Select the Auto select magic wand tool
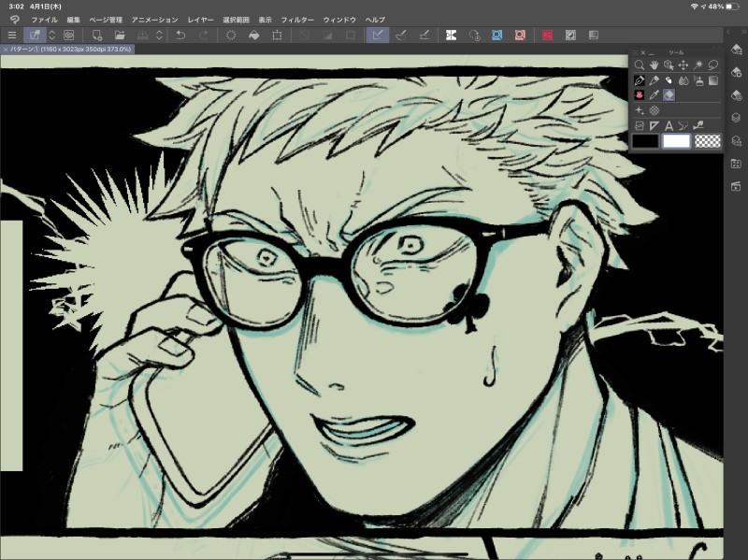 coord(698,65)
